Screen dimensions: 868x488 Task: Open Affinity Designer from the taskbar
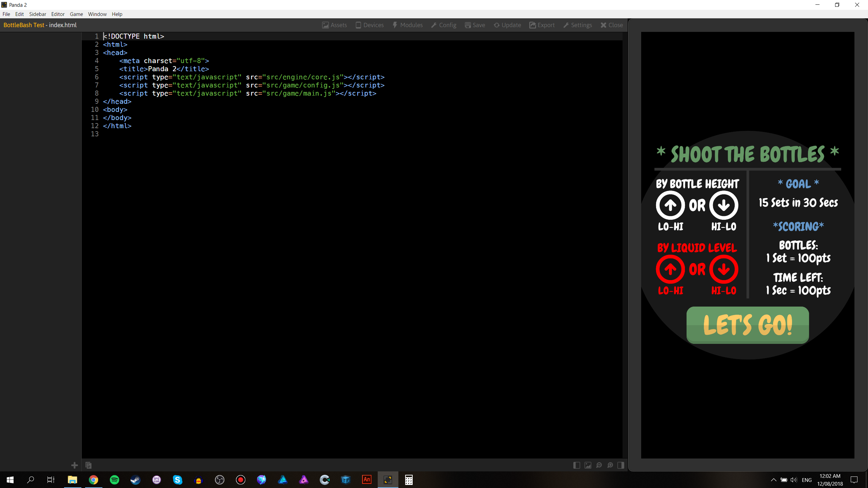(282, 480)
